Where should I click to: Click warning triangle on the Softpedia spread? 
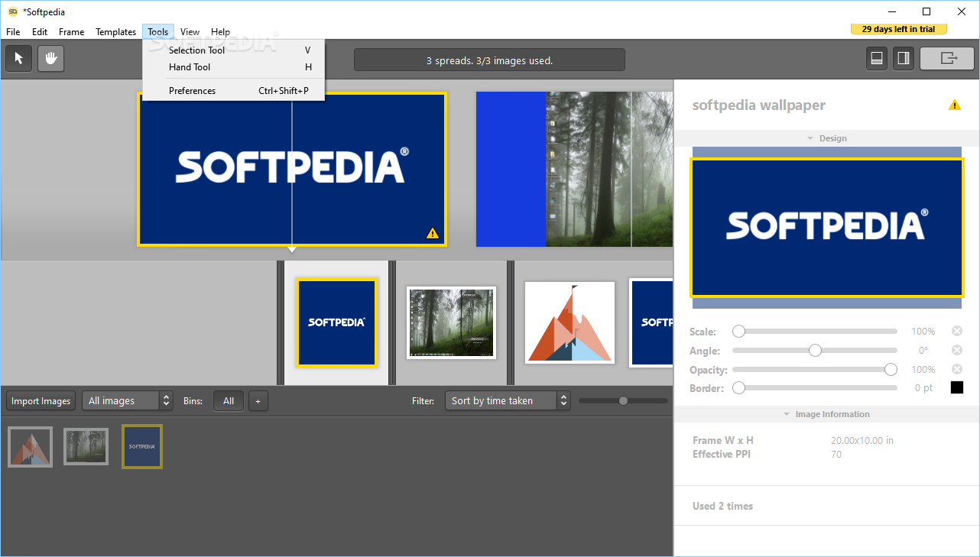[x=433, y=233]
